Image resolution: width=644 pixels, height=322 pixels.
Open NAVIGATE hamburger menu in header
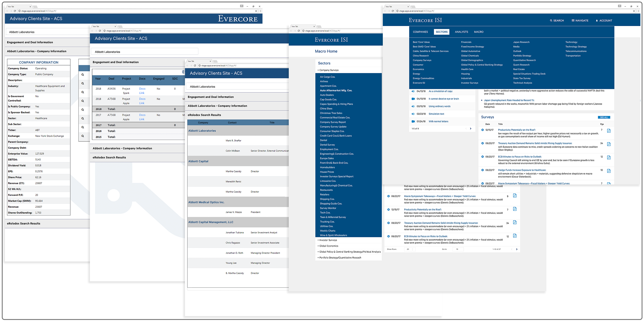tap(573, 21)
